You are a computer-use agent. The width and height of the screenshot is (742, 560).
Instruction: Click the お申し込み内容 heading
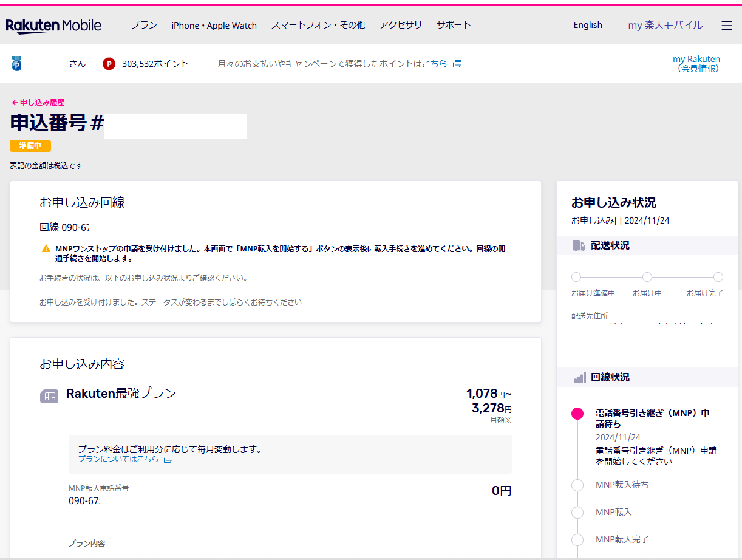click(x=82, y=364)
